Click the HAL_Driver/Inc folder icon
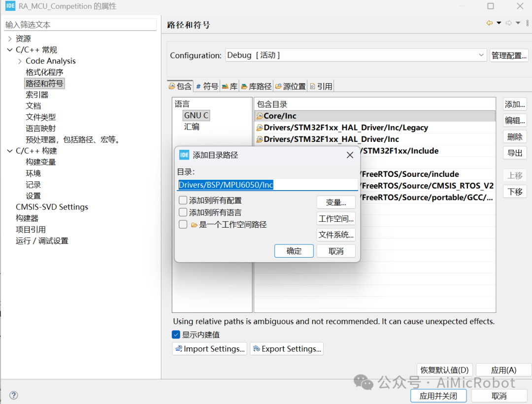Screen dimensions: 532x404 [x=259, y=139]
